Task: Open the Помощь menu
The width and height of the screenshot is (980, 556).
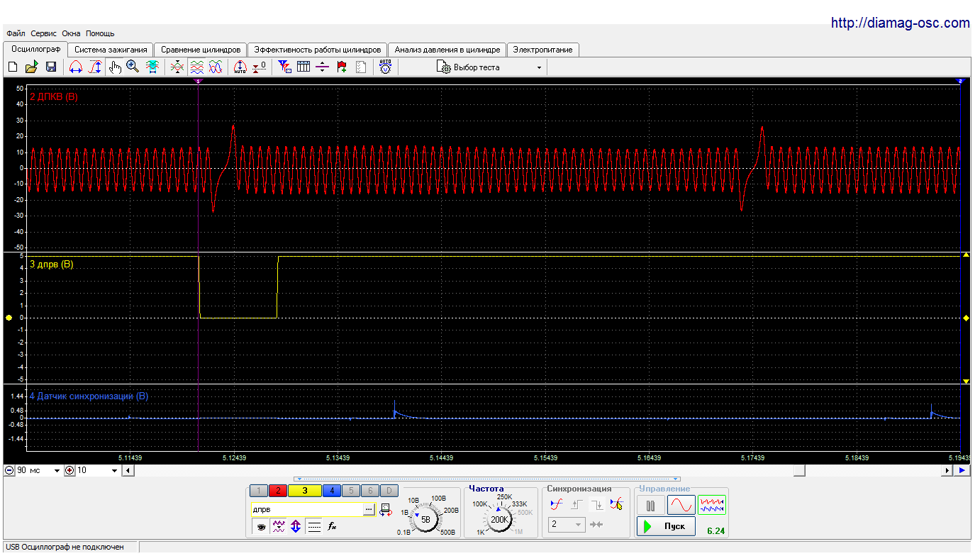Action: pyautogui.click(x=100, y=33)
